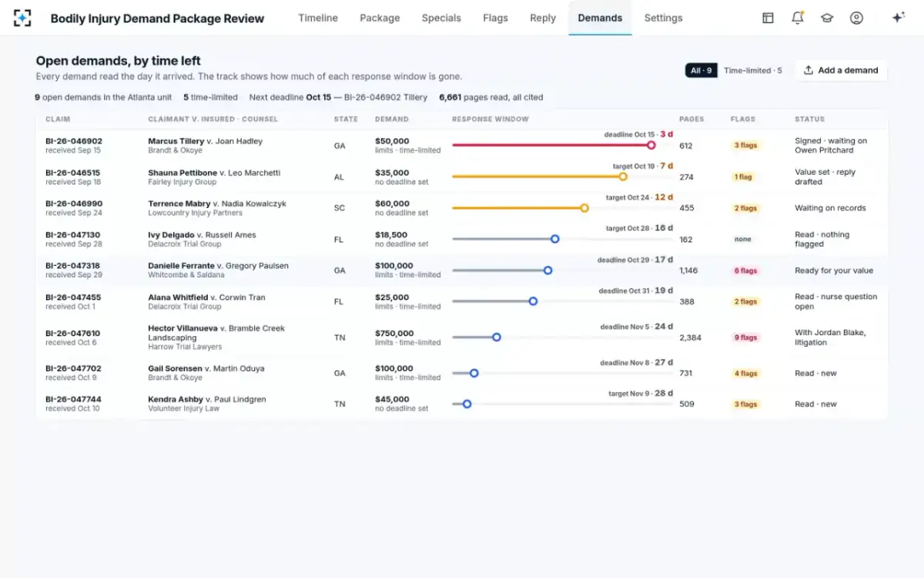Open the Settings tab
924x578 pixels.
663,18
